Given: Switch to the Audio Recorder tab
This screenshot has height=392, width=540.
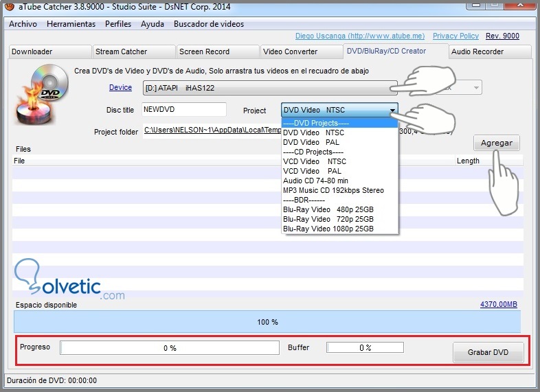Looking at the screenshot, I should (490, 51).
